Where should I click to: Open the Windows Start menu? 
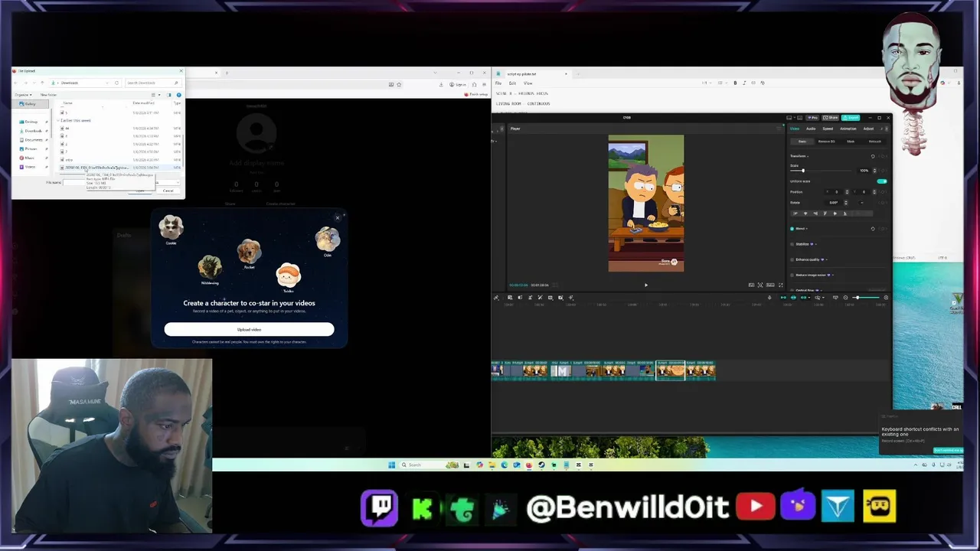point(391,465)
